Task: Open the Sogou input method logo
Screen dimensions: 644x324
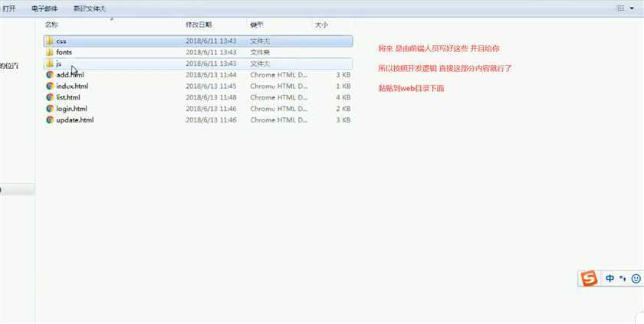Action: tap(589, 279)
